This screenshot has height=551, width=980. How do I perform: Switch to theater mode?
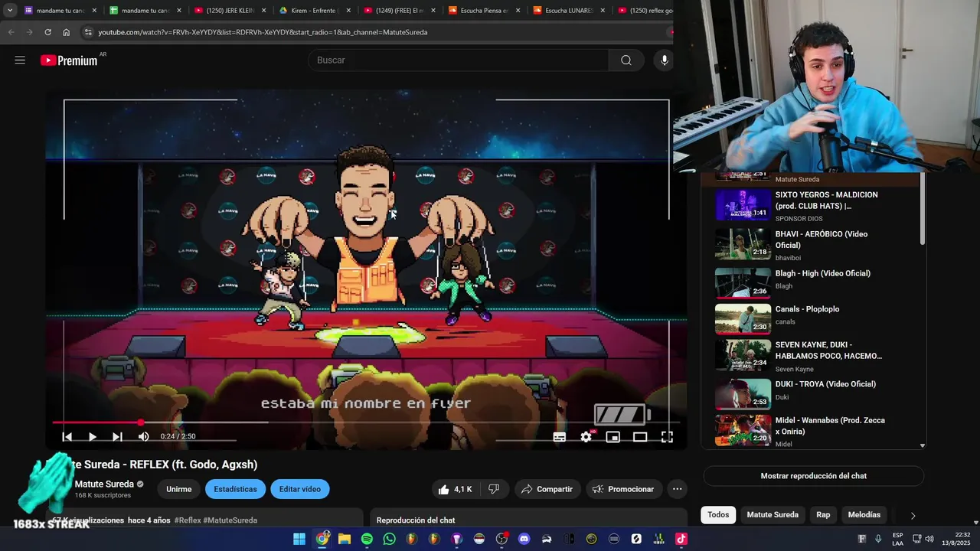pyautogui.click(x=640, y=436)
